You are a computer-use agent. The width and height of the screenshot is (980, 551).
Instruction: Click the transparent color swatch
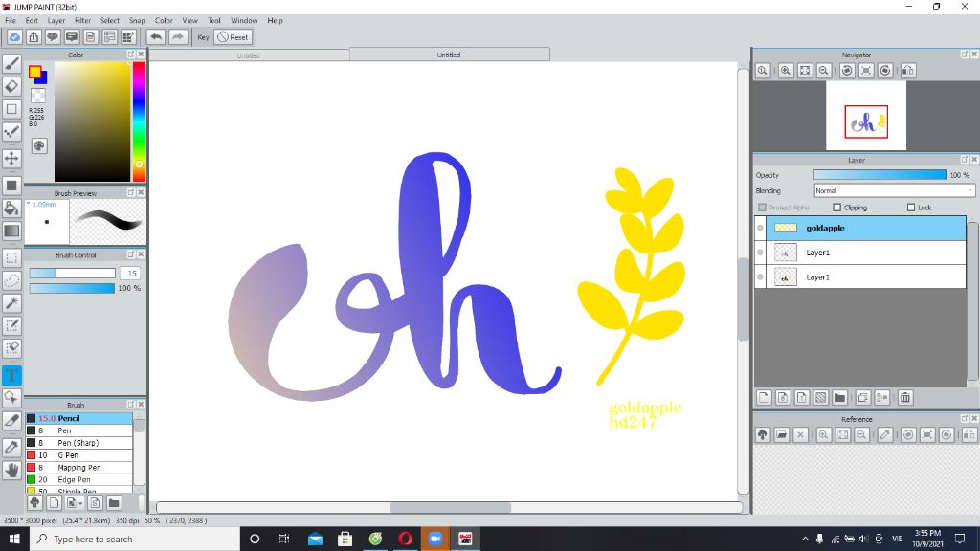tap(38, 96)
